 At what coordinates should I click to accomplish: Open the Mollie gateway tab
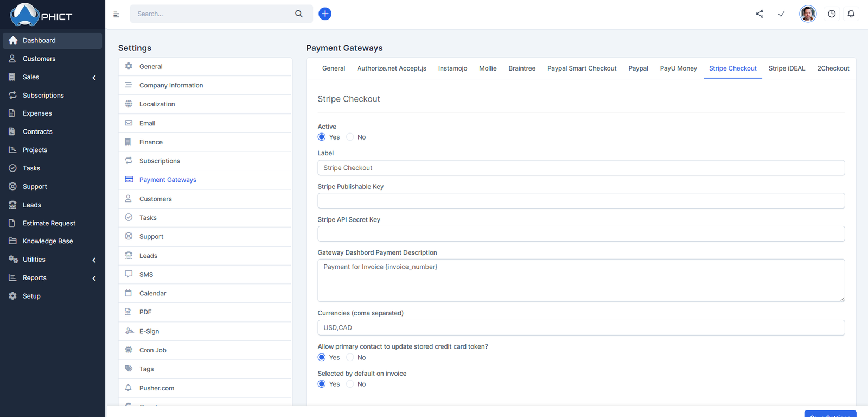pos(488,68)
